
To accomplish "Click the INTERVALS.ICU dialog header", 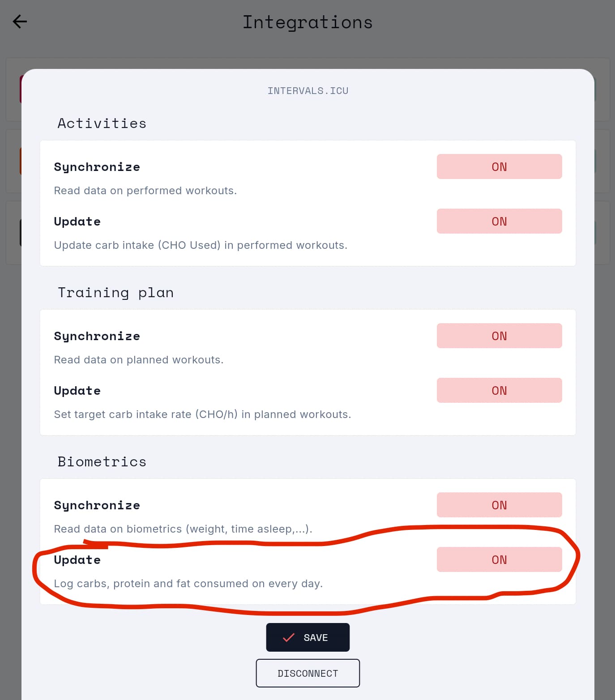I will pos(307,91).
